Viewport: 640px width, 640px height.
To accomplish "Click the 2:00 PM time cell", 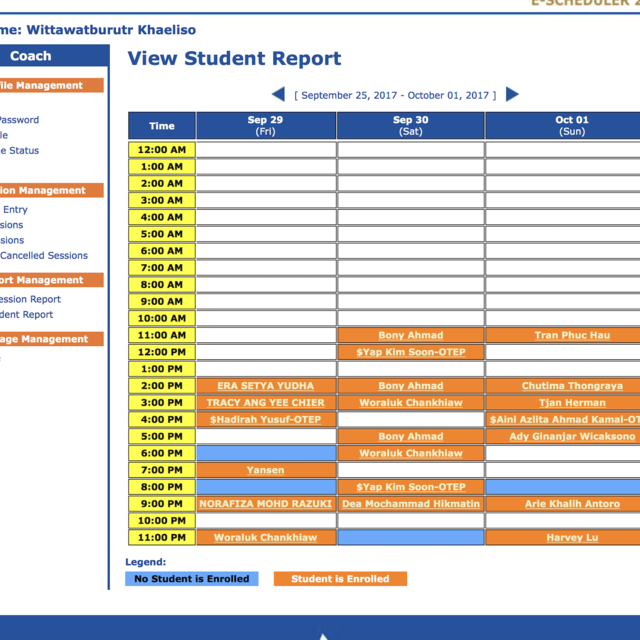I will point(162,386).
